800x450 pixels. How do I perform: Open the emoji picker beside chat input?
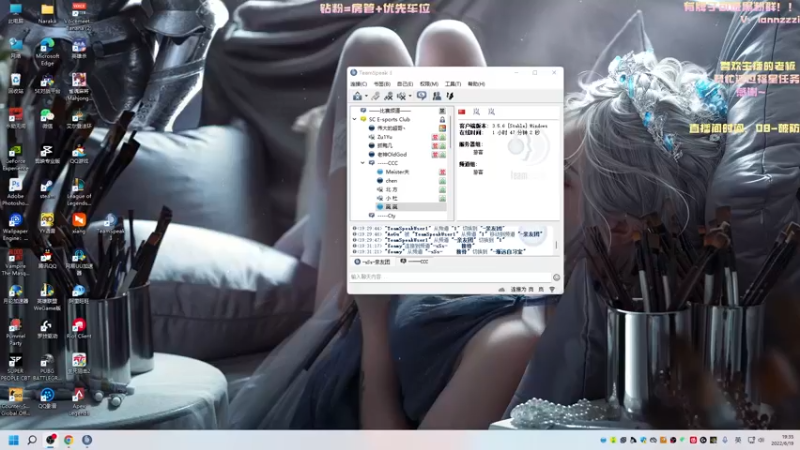[556, 277]
